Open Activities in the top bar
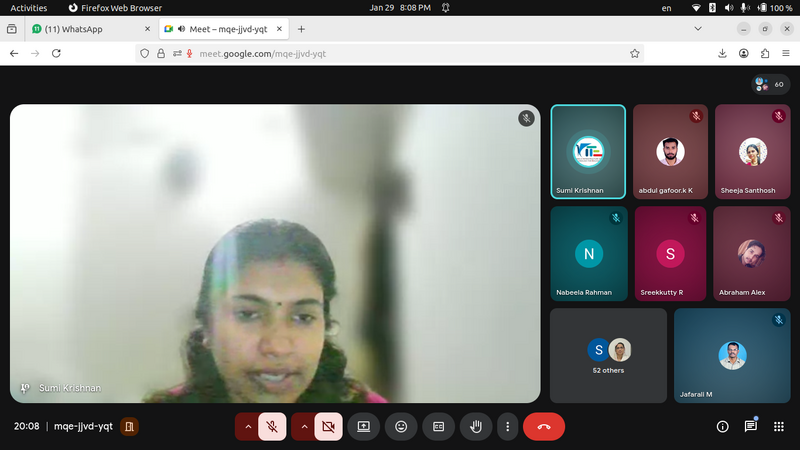Viewport: 800px width, 450px height. click(x=29, y=7)
